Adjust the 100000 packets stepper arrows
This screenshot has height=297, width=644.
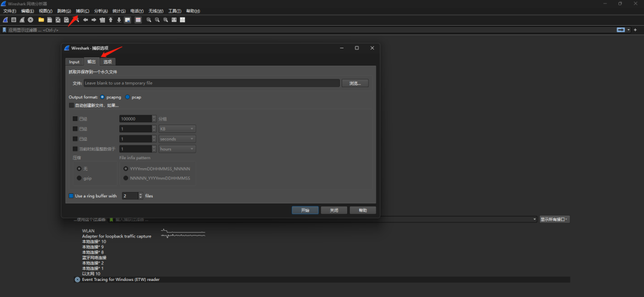click(x=154, y=119)
